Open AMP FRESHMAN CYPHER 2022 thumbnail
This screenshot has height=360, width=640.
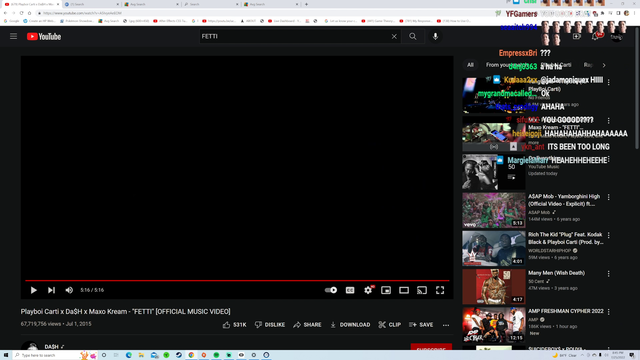[x=494, y=325]
